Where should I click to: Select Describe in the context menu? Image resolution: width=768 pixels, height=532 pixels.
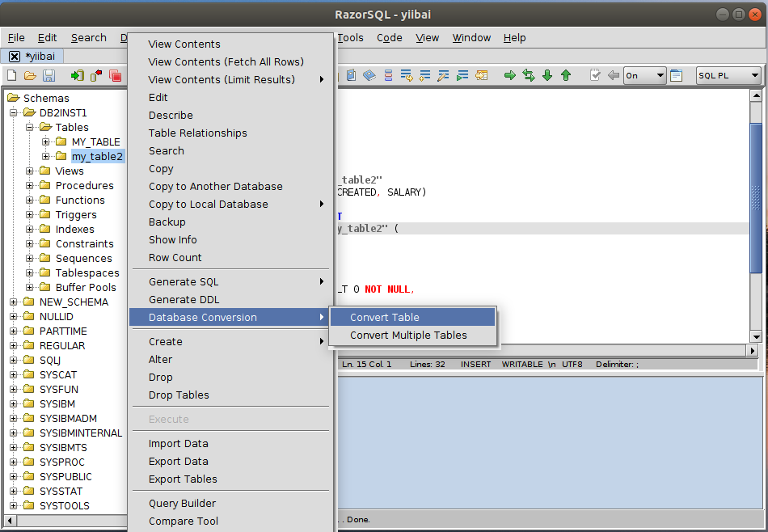pyautogui.click(x=231, y=115)
